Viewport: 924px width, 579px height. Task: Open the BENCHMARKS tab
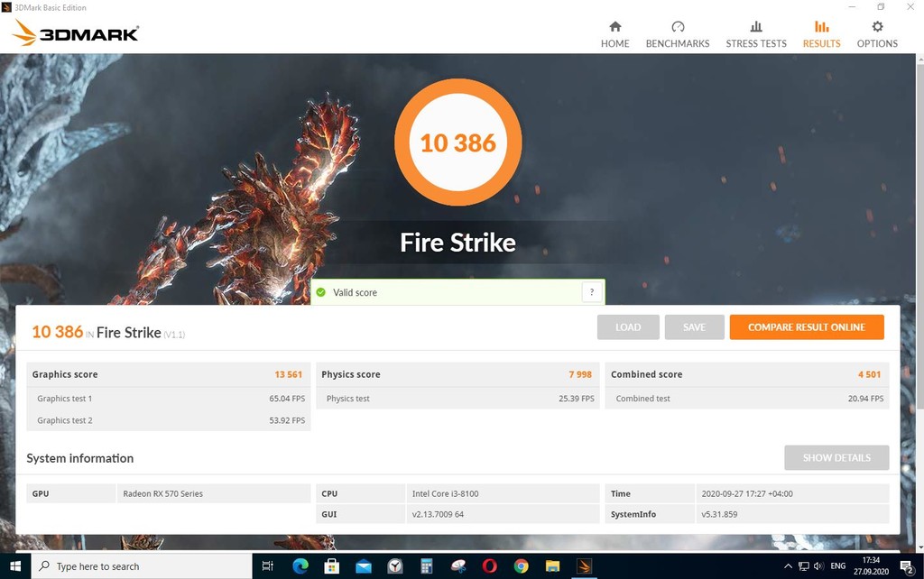pos(678,34)
